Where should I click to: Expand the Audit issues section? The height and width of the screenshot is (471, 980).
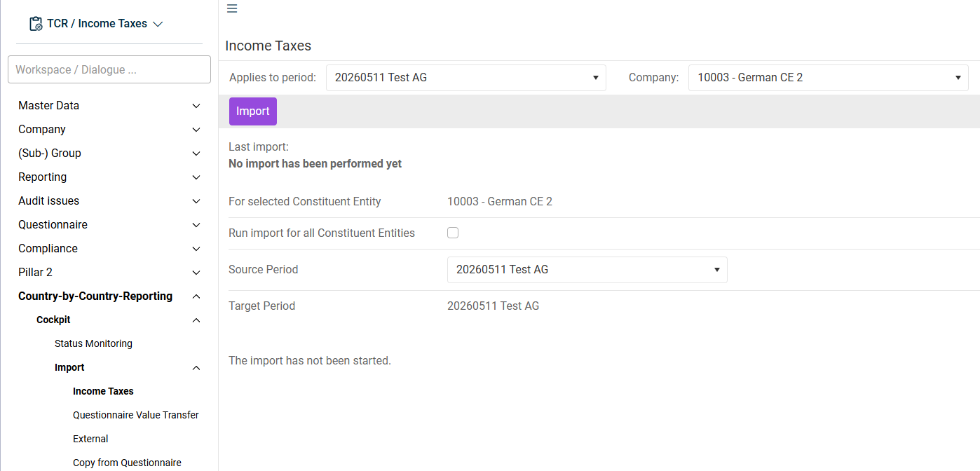click(109, 201)
